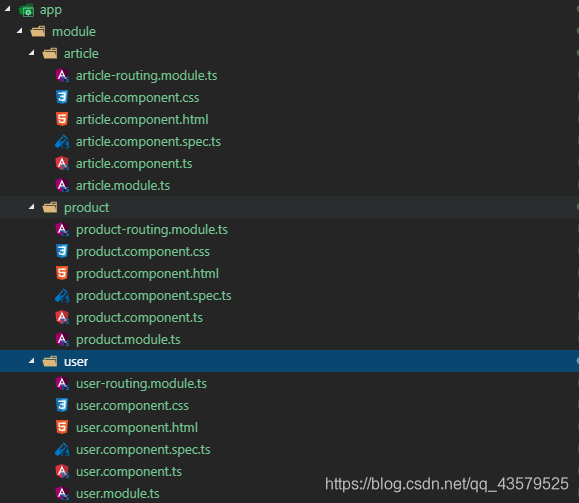This screenshot has height=503, width=579.
Task: Click Angular icon of user-routing.module.ts
Action: 62,384
